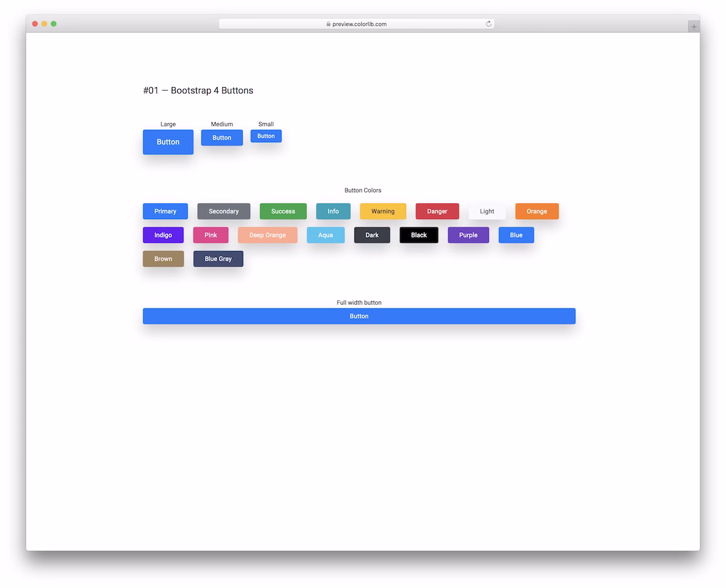Viewport: 726px width, 588px height.
Task: Click the Deep Orange button
Action: (267, 235)
